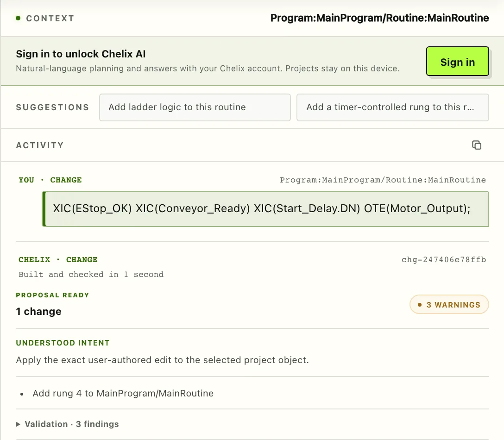Click the XIC(EStop_OK) rung code block

point(265,208)
